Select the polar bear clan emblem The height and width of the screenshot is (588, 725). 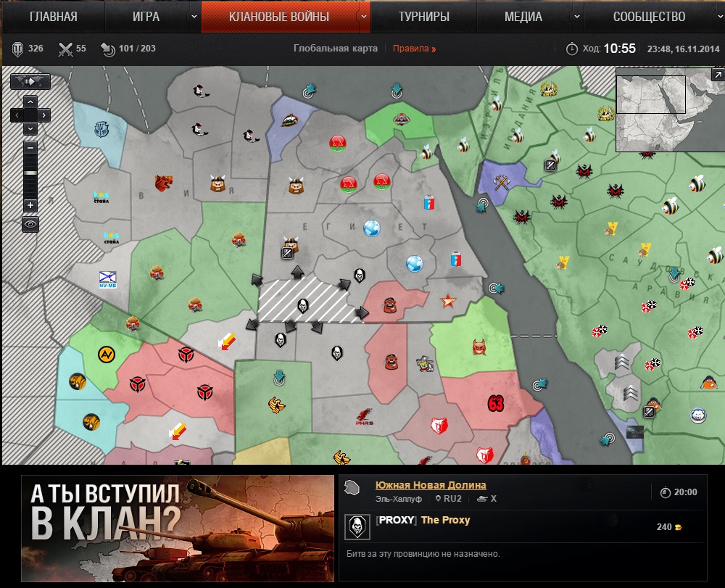pos(698,415)
